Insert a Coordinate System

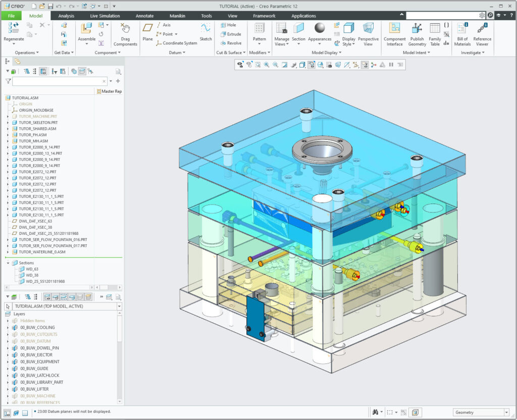tap(176, 43)
